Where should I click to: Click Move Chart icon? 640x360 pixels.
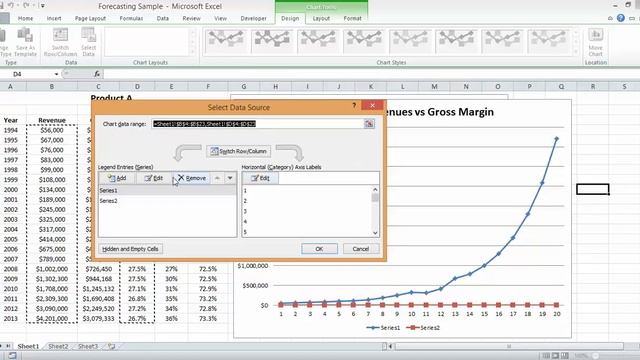click(x=596, y=42)
